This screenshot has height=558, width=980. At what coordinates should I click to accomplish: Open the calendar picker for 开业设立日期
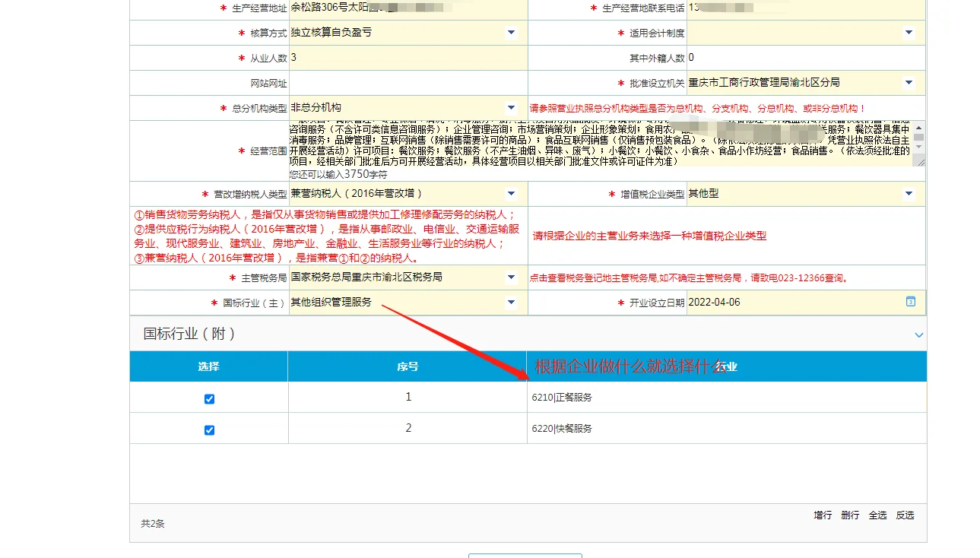pyautogui.click(x=910, y=302)
